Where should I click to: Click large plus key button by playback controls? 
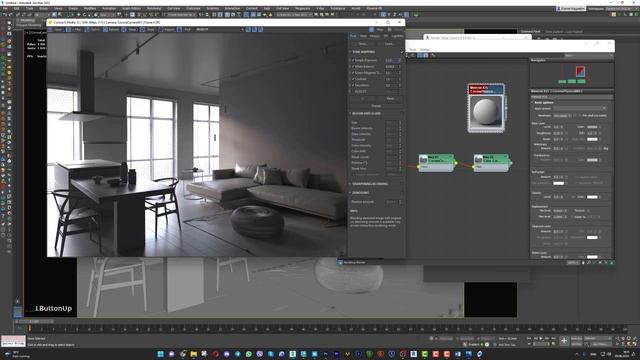tap(564, 341)
